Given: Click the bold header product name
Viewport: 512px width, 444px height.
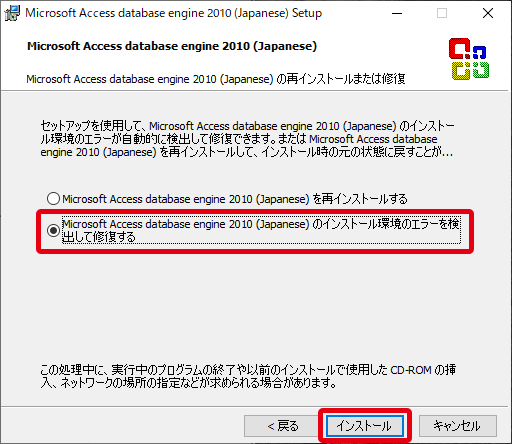Looking at the screenshot, I should 172,46.
